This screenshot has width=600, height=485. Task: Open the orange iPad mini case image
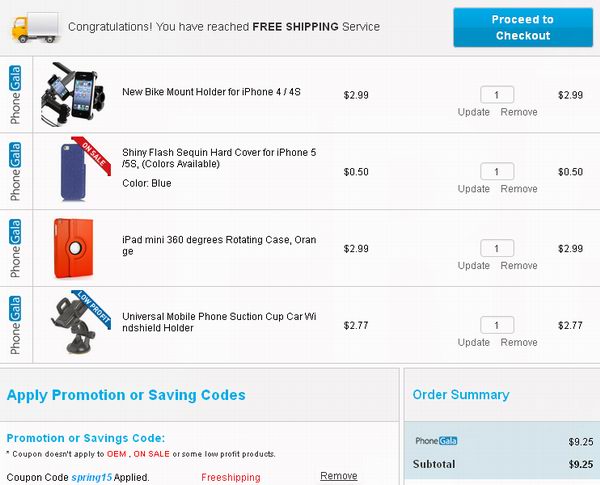point(73,248)
